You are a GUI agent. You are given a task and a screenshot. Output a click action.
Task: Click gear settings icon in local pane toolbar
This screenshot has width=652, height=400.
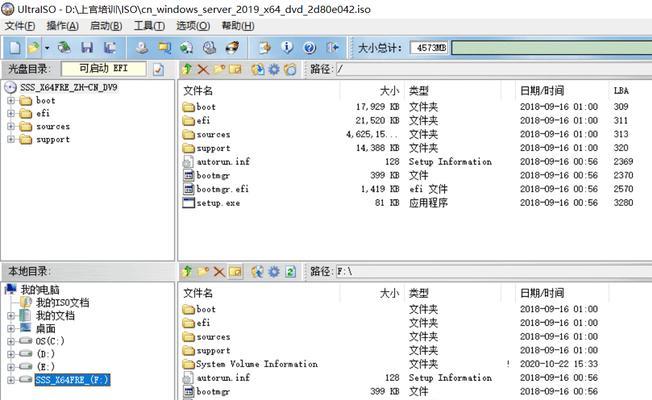274,272
